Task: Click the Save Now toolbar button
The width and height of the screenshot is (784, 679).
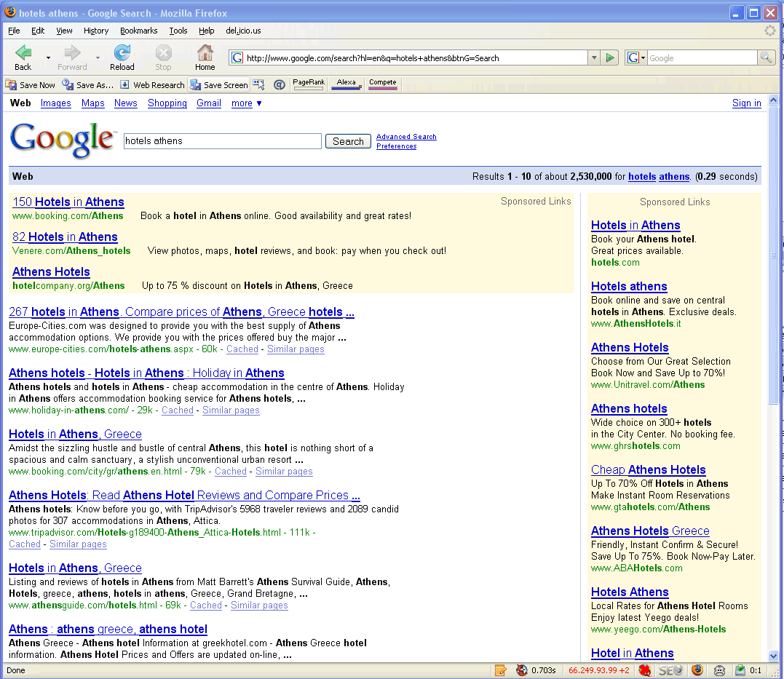Action: (x=31, y=85)
